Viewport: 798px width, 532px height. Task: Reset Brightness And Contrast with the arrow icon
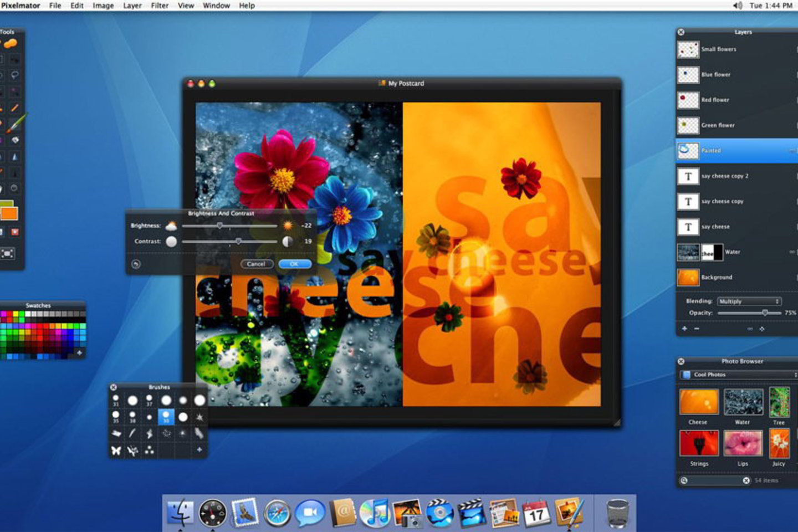point(136,264)
